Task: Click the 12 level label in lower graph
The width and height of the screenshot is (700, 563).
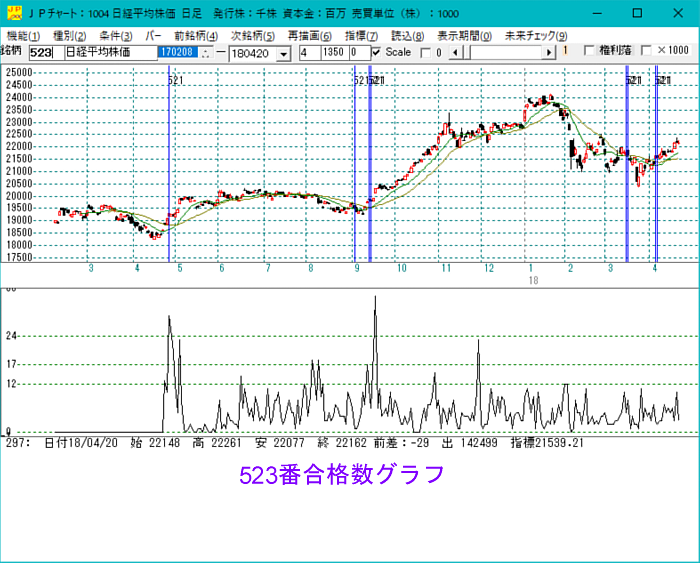Action: coord(11,384)
